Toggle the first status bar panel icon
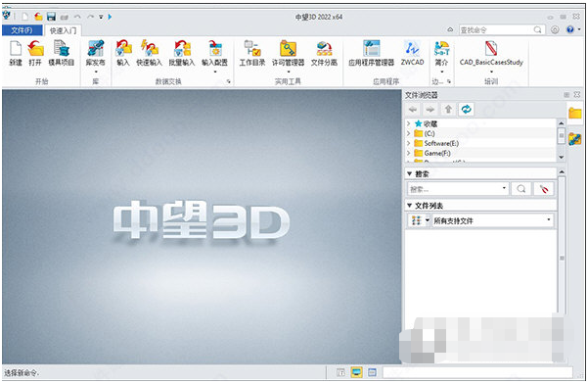 tap(340, 372)
